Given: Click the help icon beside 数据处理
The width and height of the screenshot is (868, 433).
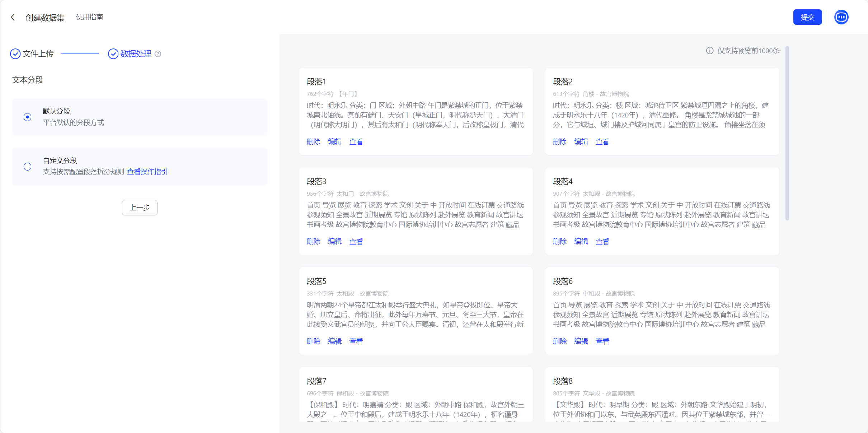Looking at the screenshot, I should [x=158, y=54].
